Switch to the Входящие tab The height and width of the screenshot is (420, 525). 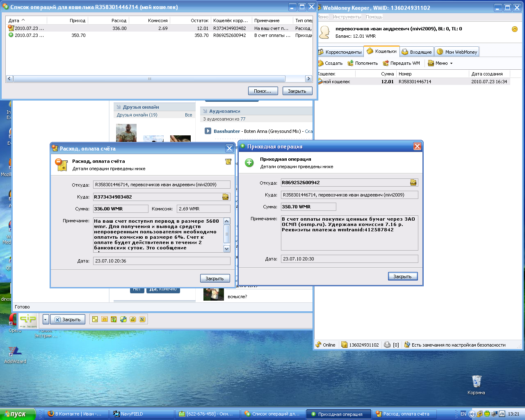(x=417, y=52)
